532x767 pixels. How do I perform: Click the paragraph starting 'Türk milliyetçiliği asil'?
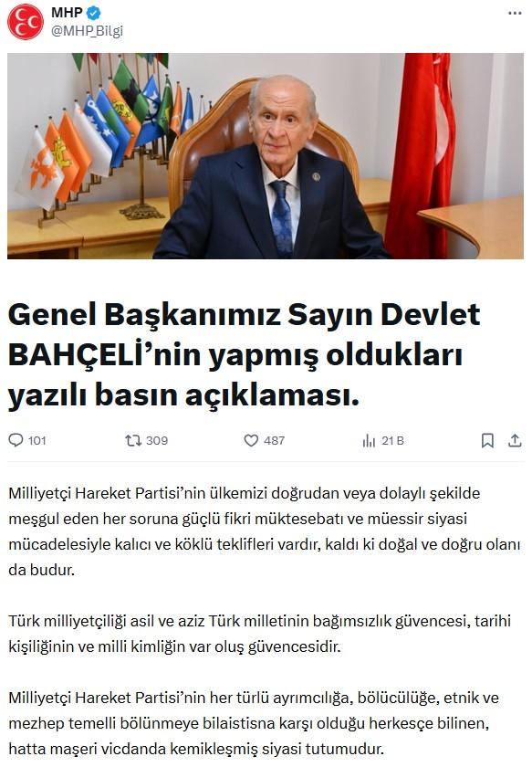(260, 634)
